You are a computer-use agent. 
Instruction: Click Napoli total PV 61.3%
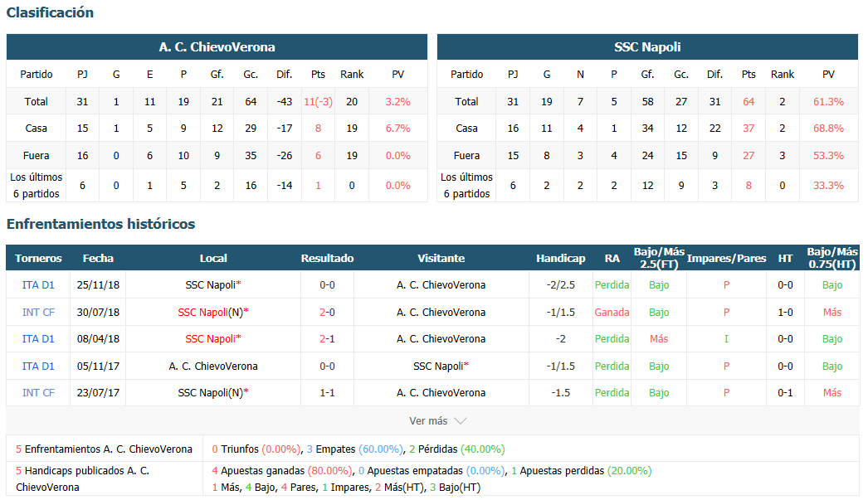coord(828,102)
